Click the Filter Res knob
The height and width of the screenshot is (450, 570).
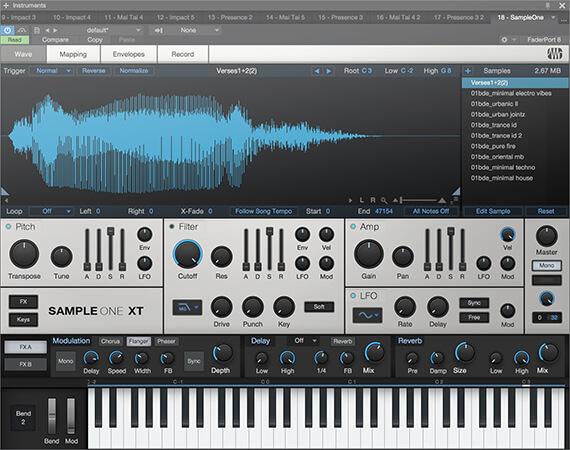[x=221, y=257]
